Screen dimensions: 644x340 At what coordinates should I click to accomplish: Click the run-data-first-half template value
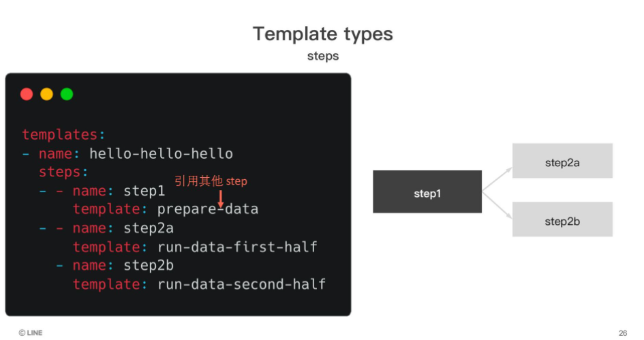(237, 247)
